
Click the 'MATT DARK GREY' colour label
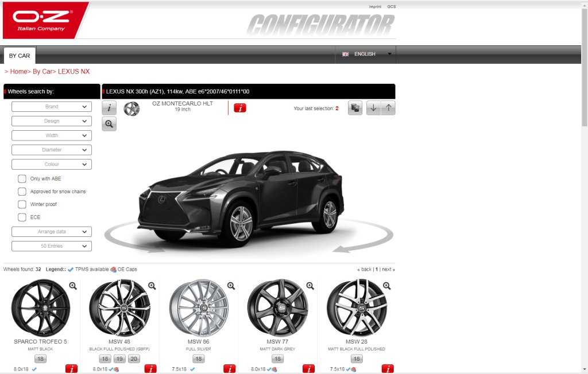pyautogui.click(x=277, y=349)
